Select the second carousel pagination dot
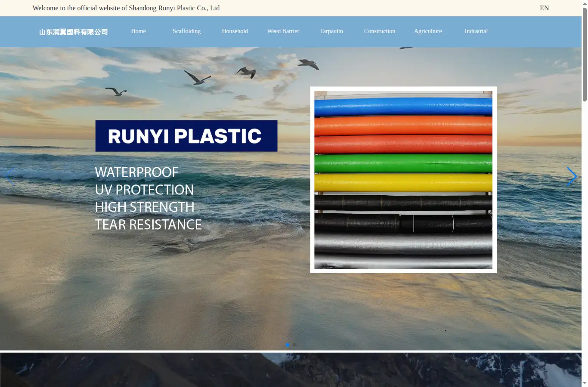Viewport: 588px width, 387px height. [x=294, y=345]
